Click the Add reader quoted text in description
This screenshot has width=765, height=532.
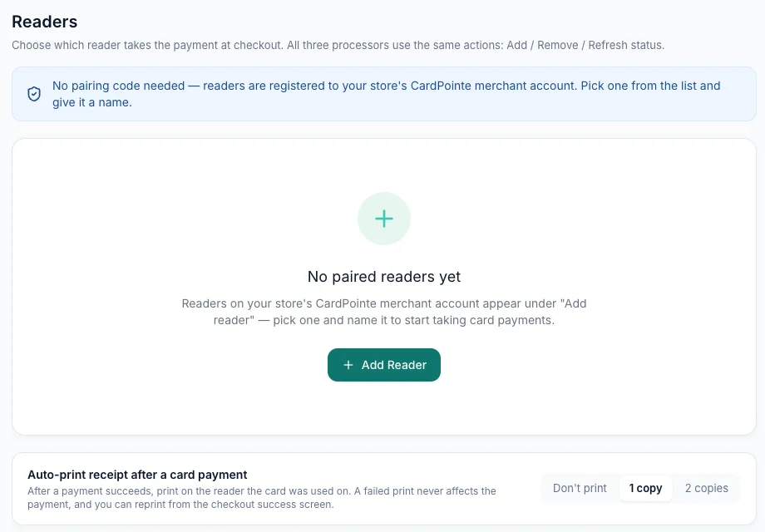pos(400,312)
